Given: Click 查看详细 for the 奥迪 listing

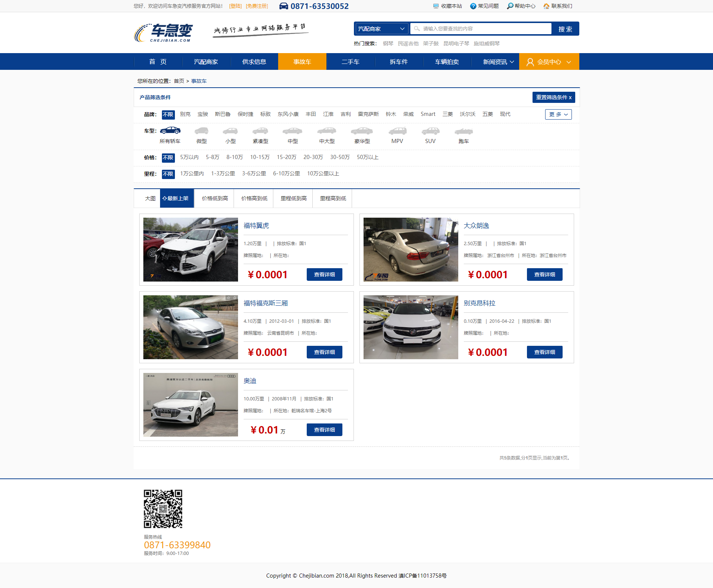Looking at the screenshot, I should [x=324, y=430].
